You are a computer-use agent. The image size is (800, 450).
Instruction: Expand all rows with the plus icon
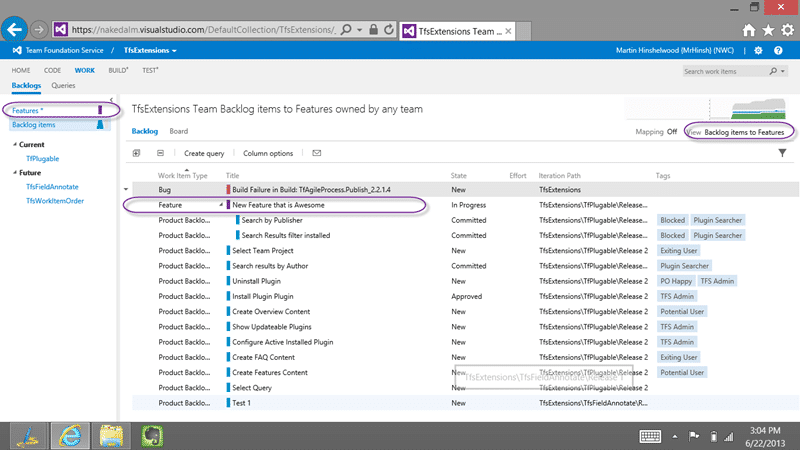136,153
